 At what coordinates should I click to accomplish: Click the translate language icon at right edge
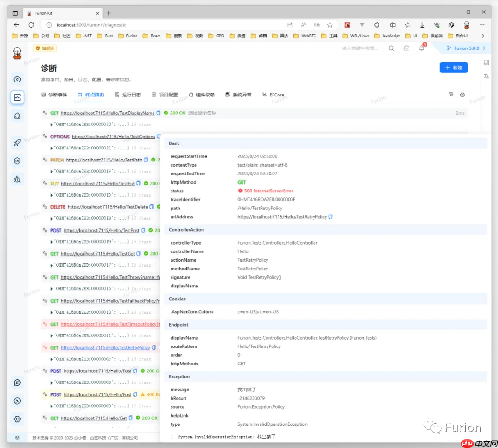pyautogui.click(x=486, y=76)
